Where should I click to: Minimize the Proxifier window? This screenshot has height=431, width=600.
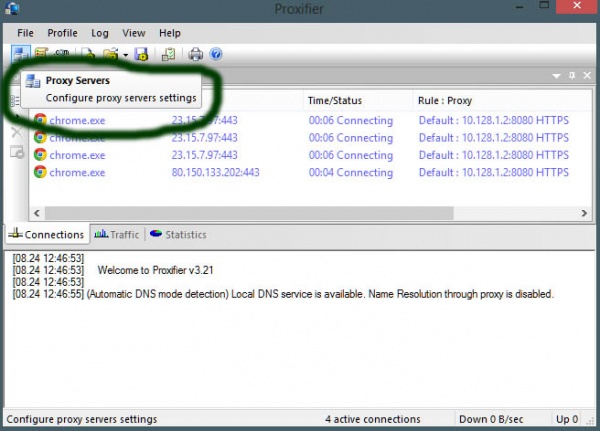[520, 7]
